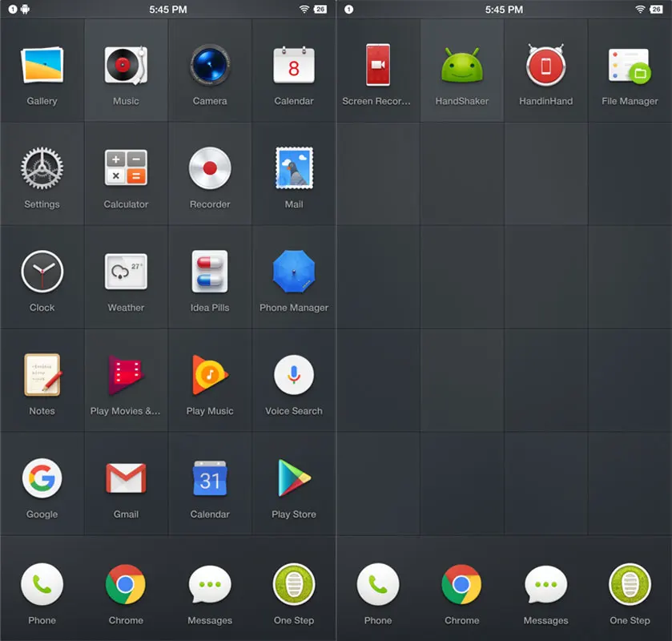This screenshot has height=641, width=672.
Task: Open the Notes app
Action: click(42, 375)
